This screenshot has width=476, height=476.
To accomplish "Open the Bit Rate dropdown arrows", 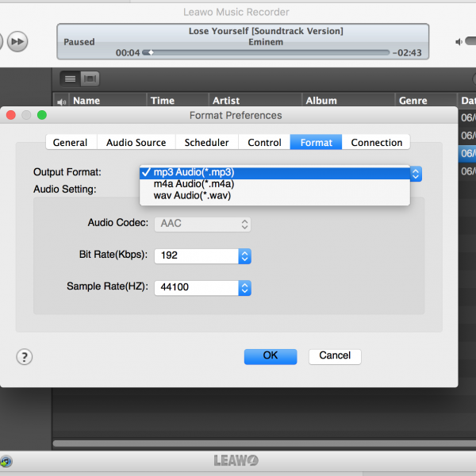I will click(244, 256).
